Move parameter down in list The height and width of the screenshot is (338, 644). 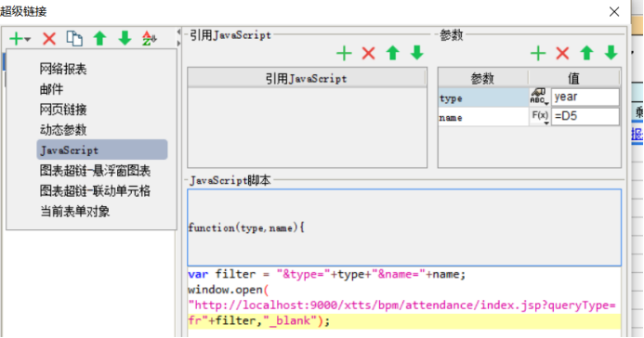pos(611,53)
